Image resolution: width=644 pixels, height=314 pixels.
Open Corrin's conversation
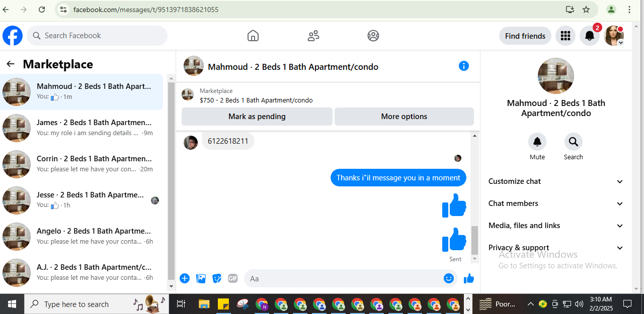pyautogui.click(x=82, y=164)
